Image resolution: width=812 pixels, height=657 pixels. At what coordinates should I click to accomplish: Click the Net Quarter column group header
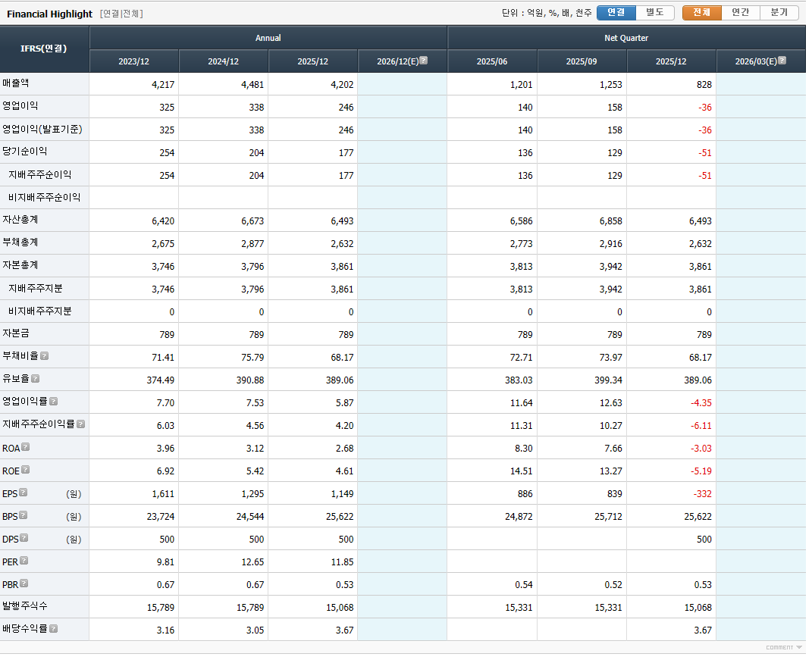pos(626,38)
